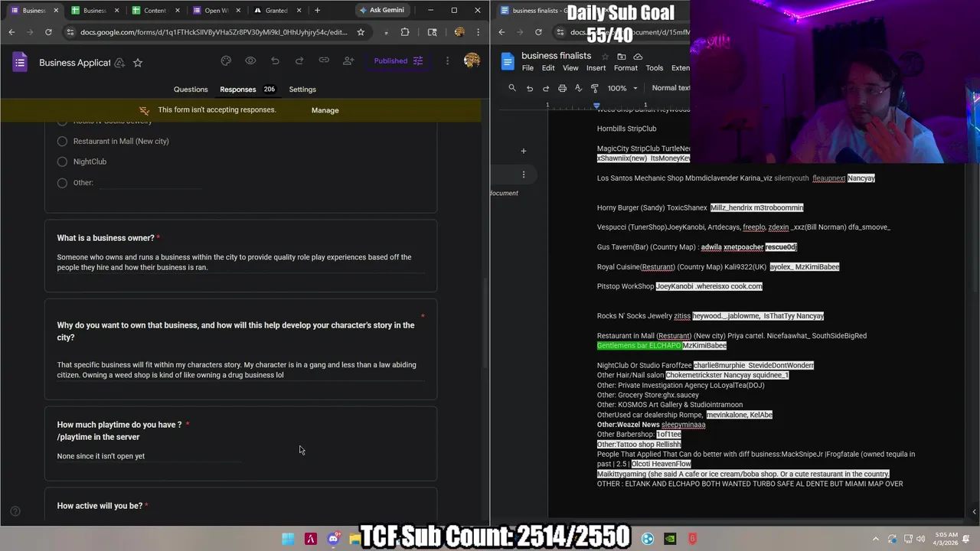
Task: Open the Windows Start button
Action: coord(288,539)
